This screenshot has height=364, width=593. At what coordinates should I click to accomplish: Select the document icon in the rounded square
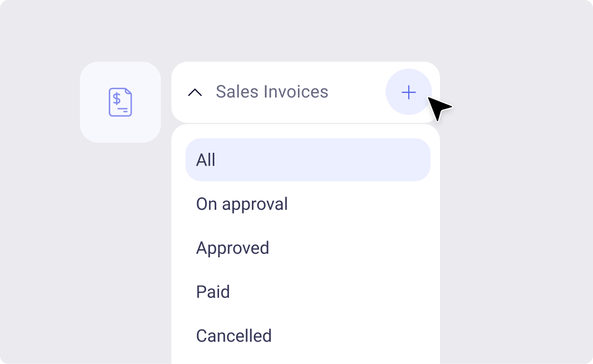click(120, 102)
